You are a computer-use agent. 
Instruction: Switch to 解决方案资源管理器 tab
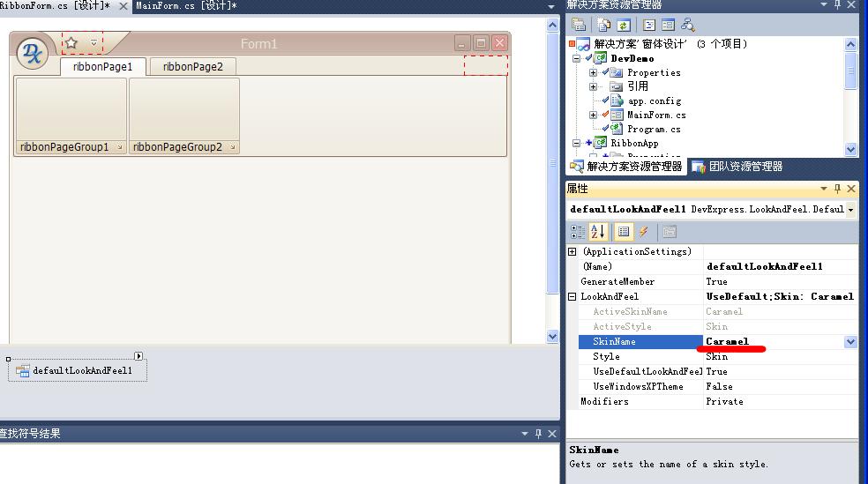tap(627, 167)
